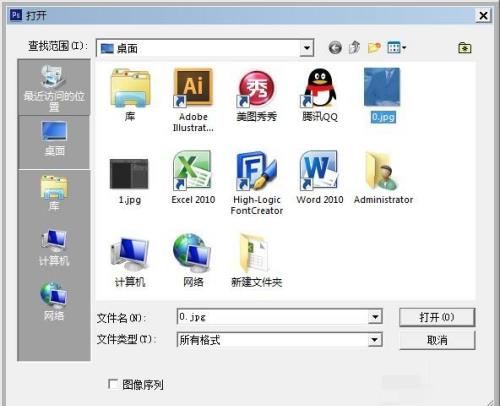Select the Administrator folder

pyautogui.click(x=383, y=177)
